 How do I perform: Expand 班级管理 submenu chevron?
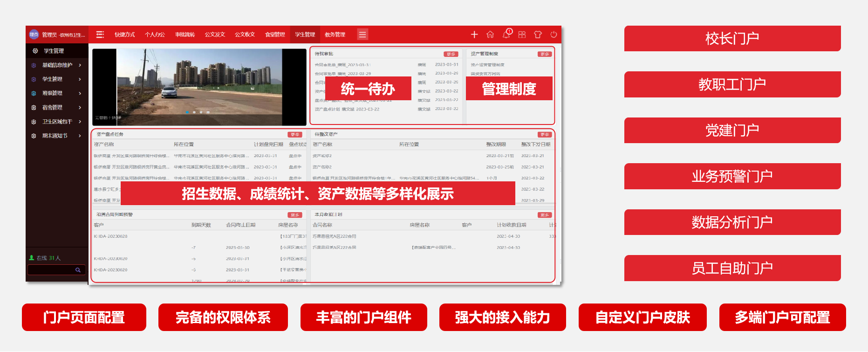(80, 93)
